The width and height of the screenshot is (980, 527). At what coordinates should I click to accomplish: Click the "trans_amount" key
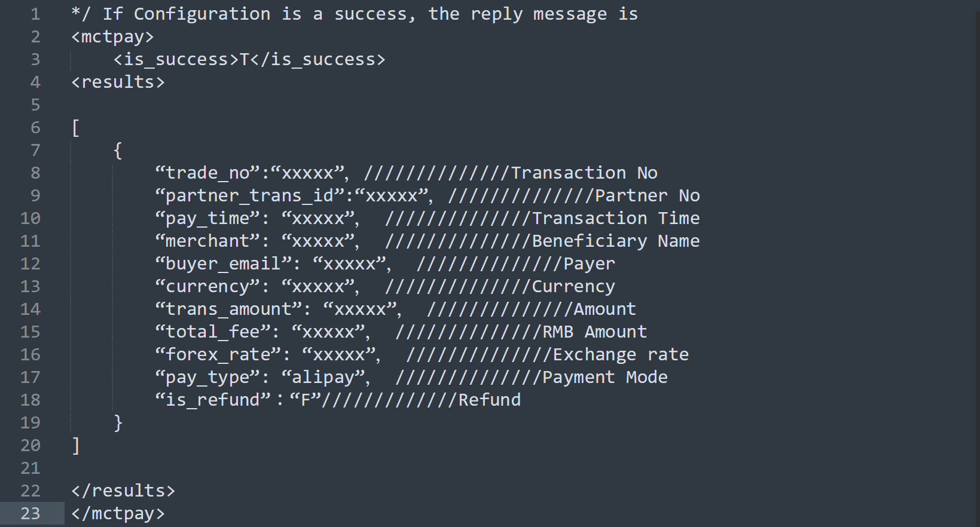click(228, 309)
